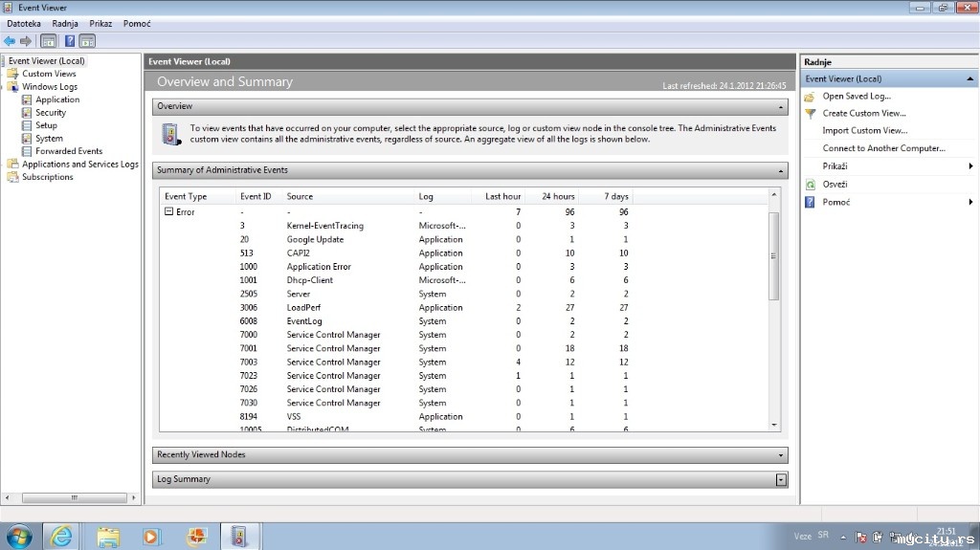Screen dimensions: 980x550
Task: Click Connect to Another Computer action
Action: click(883, 148)
